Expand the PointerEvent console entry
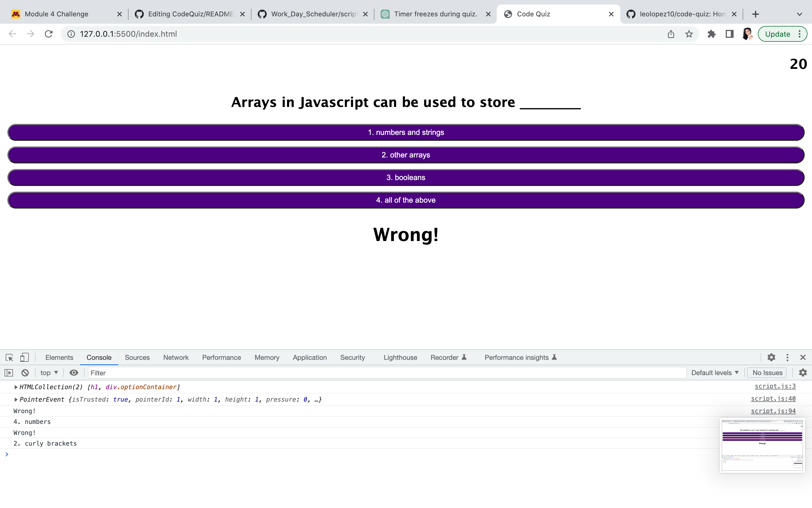The width and height of the screenshot is (812, 508). pos(16,399)
